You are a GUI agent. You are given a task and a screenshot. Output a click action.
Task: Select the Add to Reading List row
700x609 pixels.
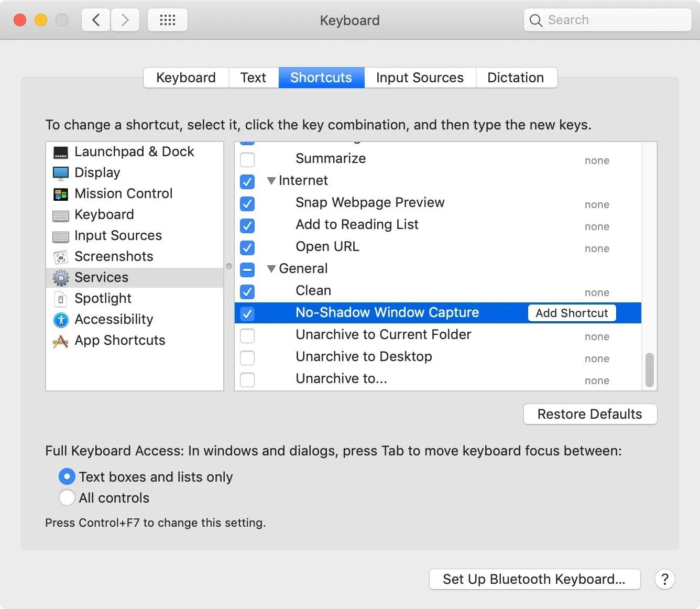pyautogui.click(x=438, y=225)
